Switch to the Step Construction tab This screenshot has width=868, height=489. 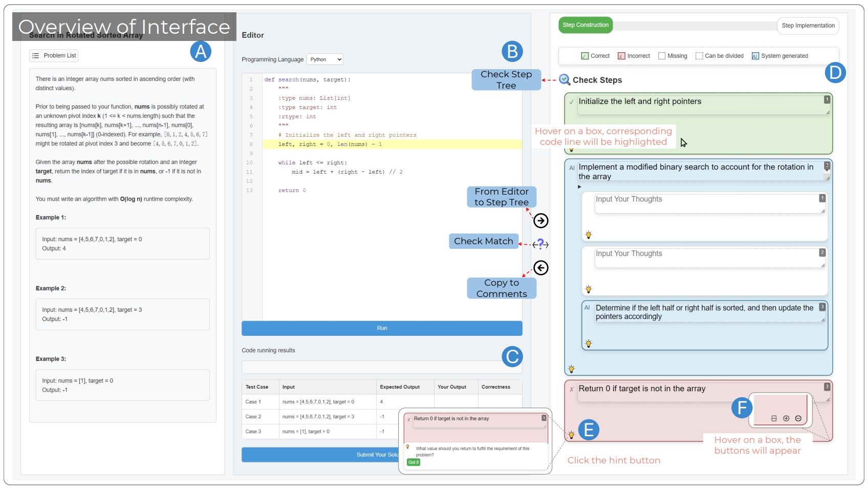pyautogui.click(x=585, y=25)
